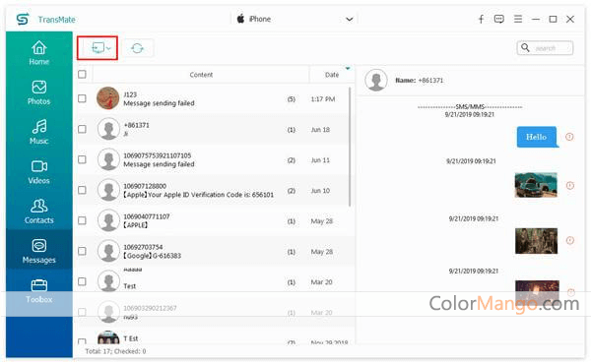Open the teal car image thumbnail
This screenshot has height=364, width=591.
[536, 185]
